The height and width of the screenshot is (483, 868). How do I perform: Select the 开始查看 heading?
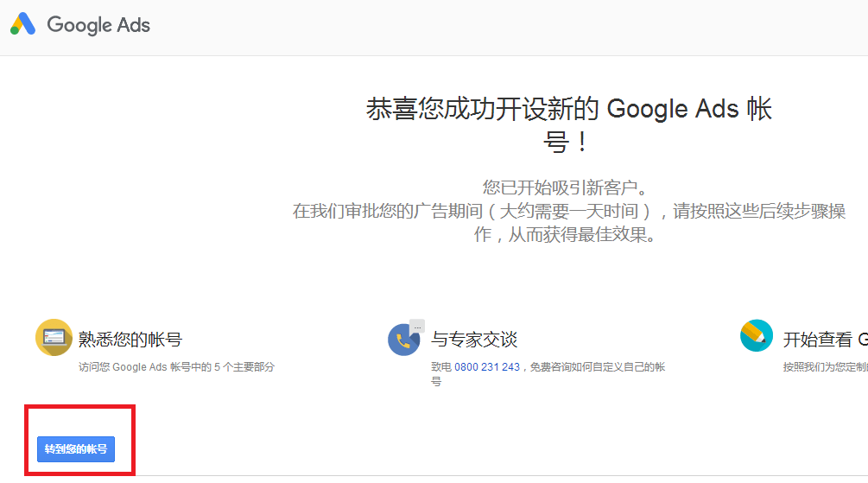tap(826, 339)
